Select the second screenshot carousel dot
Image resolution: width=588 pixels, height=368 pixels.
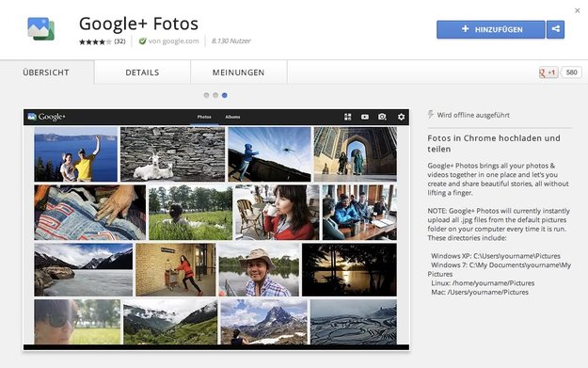[215, 95]
